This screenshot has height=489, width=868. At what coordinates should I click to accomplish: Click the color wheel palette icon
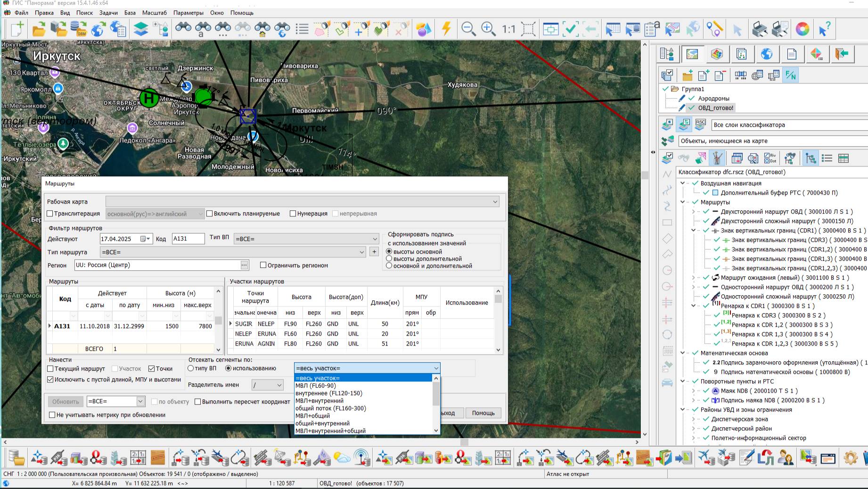[x=802, y=29]
